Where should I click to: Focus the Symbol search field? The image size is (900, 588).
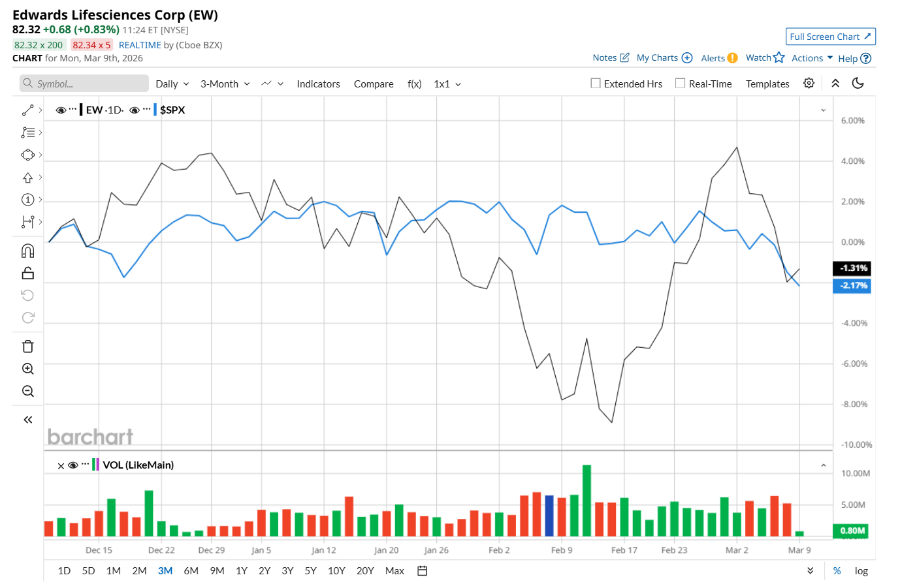click(84, 84)
